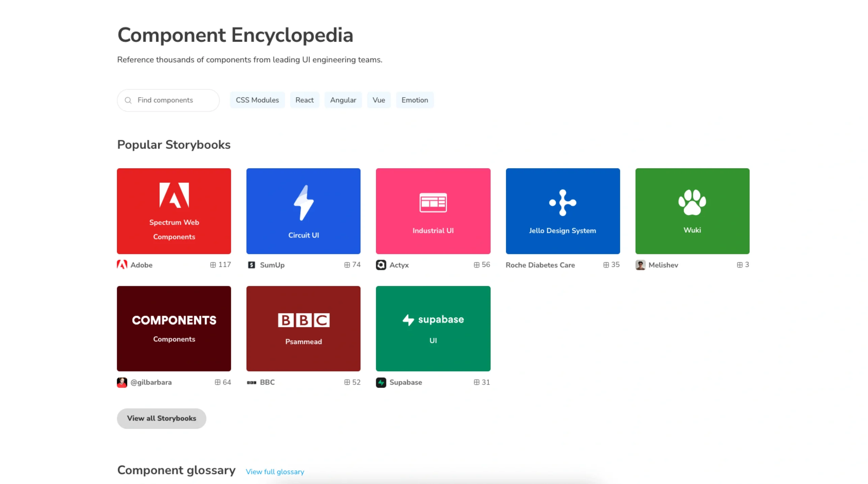This screenshot has width=868, height=484.
Task: Open the Psammead storybook card
Action: point(303,329)
